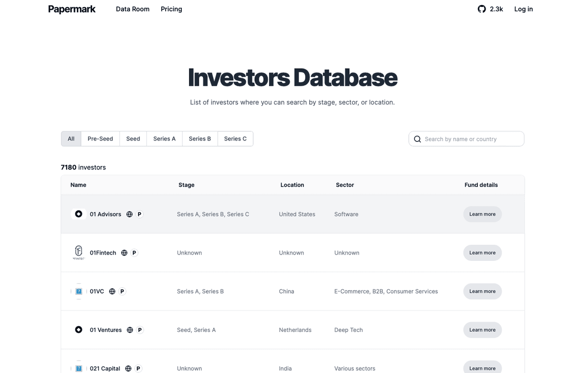588x373 pixels.
Task: Click the search by name or country field
Action: pyautogui.click(x=465, y=139)
